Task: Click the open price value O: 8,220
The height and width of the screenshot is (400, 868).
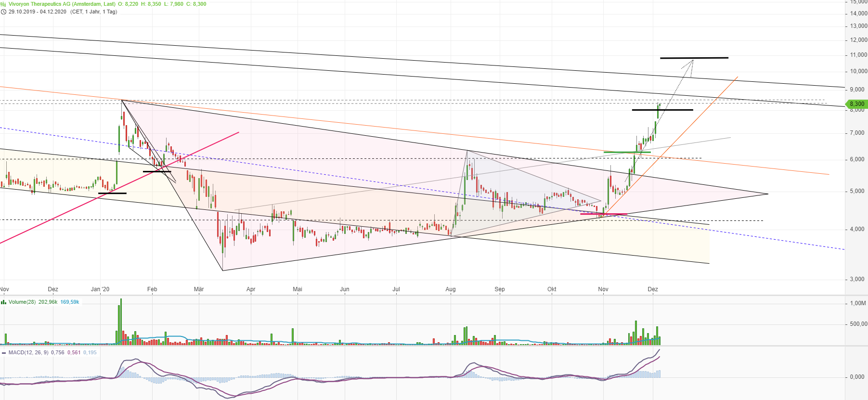Action: (x=128, y=4)
